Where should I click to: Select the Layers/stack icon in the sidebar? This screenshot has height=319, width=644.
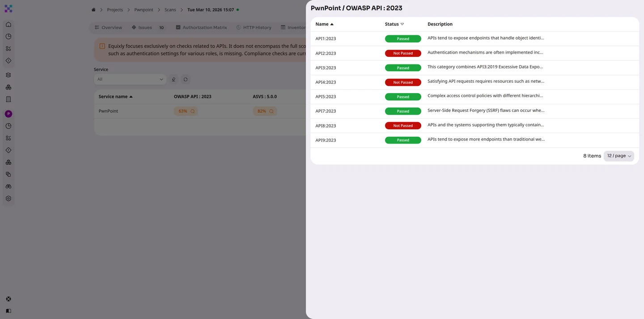(x=8, y=75)
